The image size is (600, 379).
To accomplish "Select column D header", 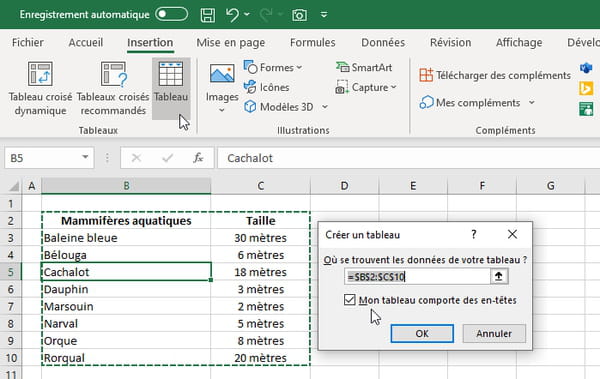I will tap(344, 186).
